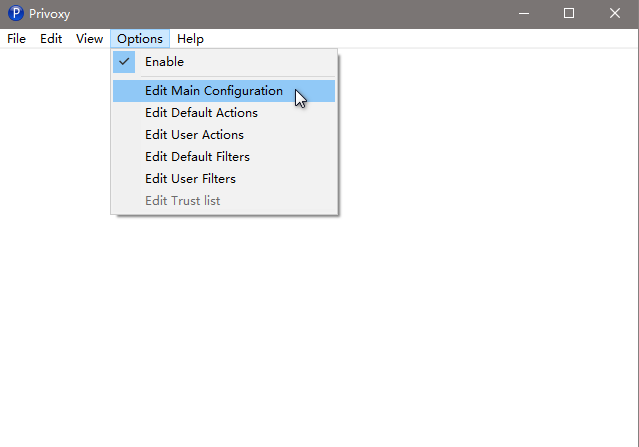Minimize the Privoxy window

click(x=524, y=13)
